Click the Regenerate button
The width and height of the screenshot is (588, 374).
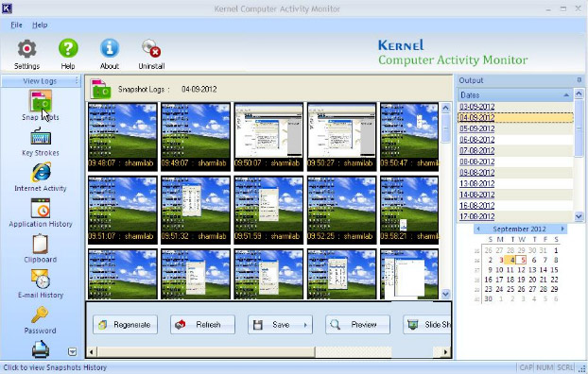pos(125,325)
